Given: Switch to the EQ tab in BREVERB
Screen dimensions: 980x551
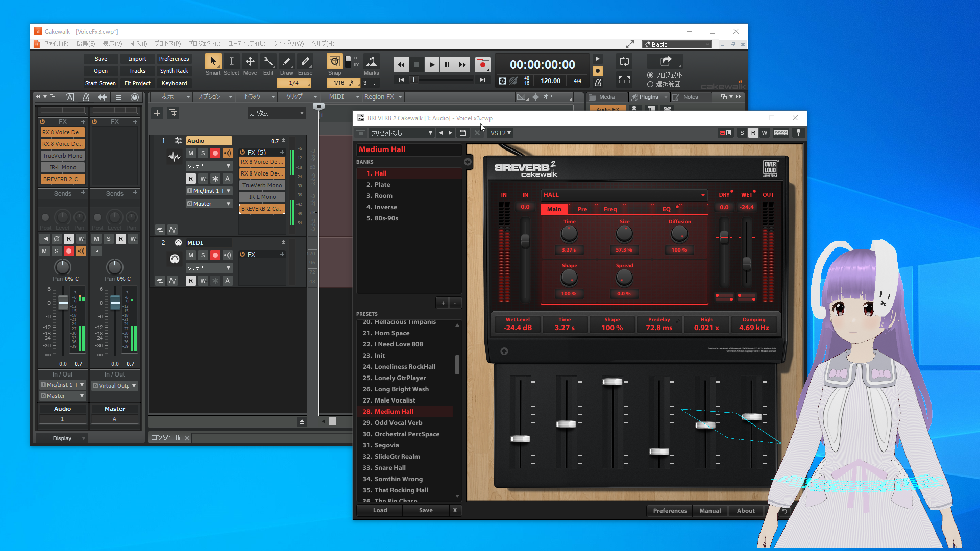Looking at the screenshot, I should [667, 209].
